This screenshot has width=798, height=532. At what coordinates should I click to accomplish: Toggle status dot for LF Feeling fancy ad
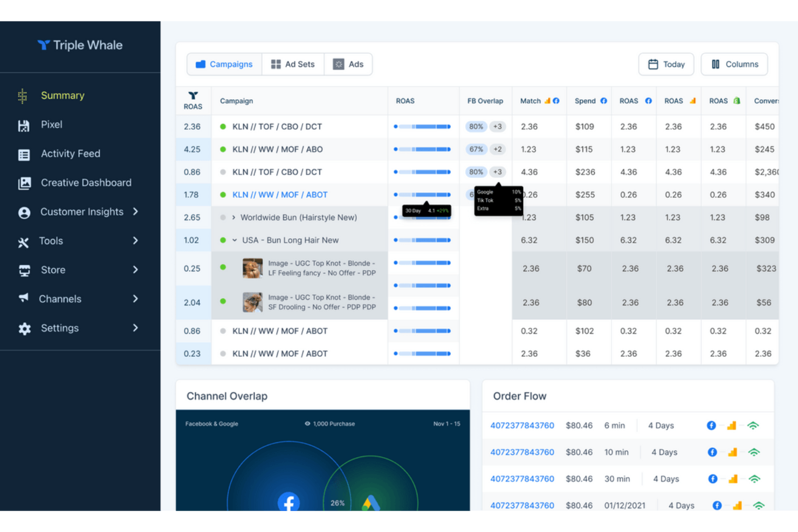click(223, 267)
